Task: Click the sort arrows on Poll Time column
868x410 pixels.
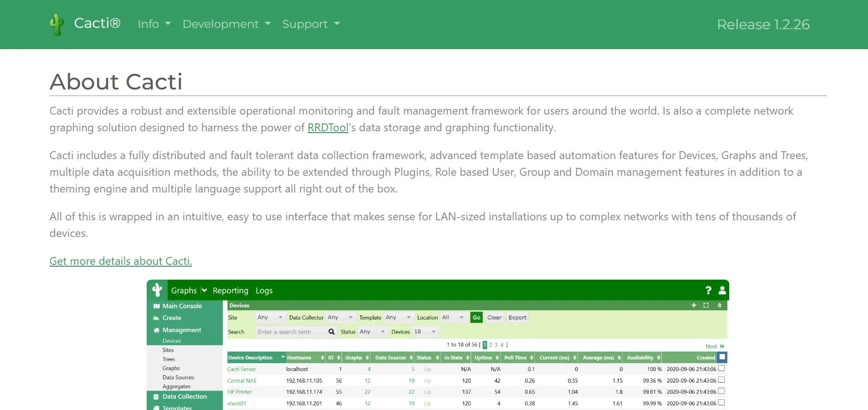Action: click(531, 358)
